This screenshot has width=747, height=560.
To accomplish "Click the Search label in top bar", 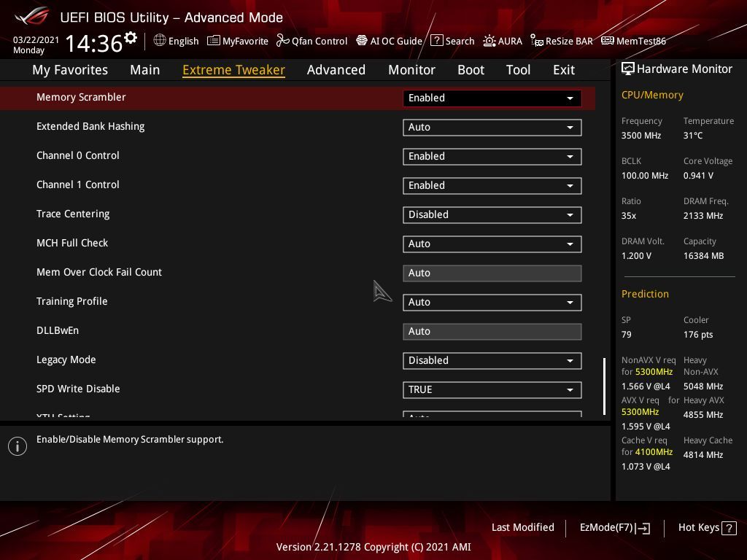I will click(460, 41).
